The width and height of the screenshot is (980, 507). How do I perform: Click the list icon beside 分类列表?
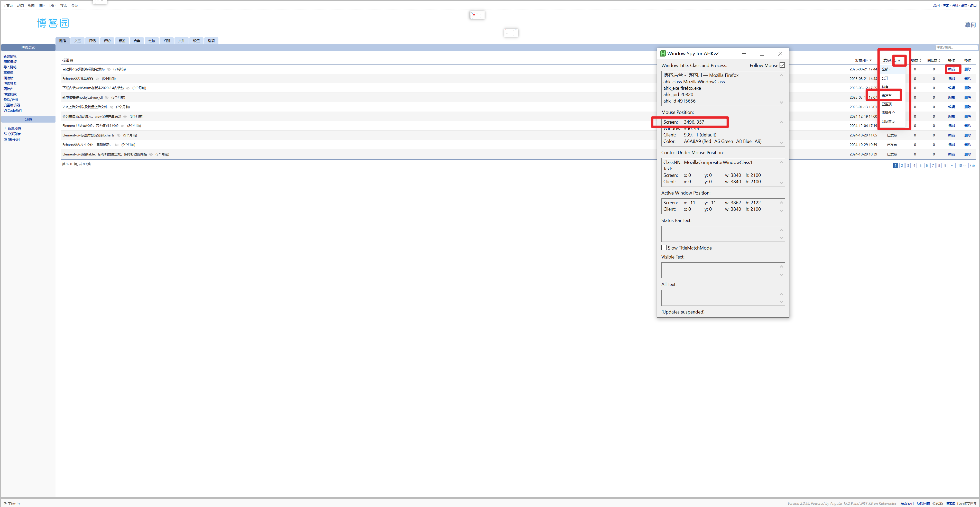click(5, 134)
